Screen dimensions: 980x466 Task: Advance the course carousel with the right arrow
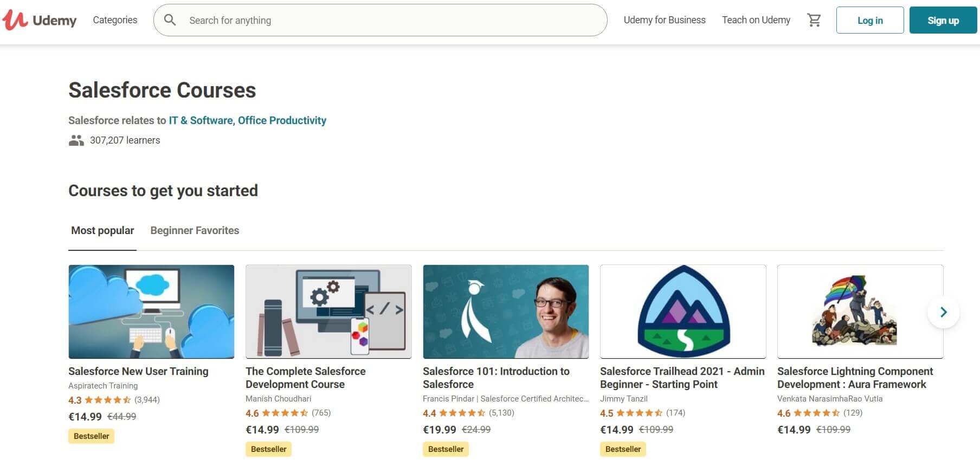pos(943,312)
